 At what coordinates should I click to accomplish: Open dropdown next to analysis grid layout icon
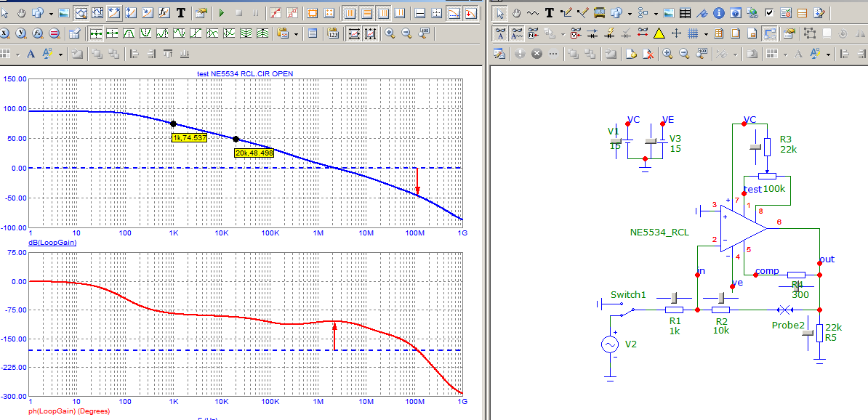click(17, 54)
